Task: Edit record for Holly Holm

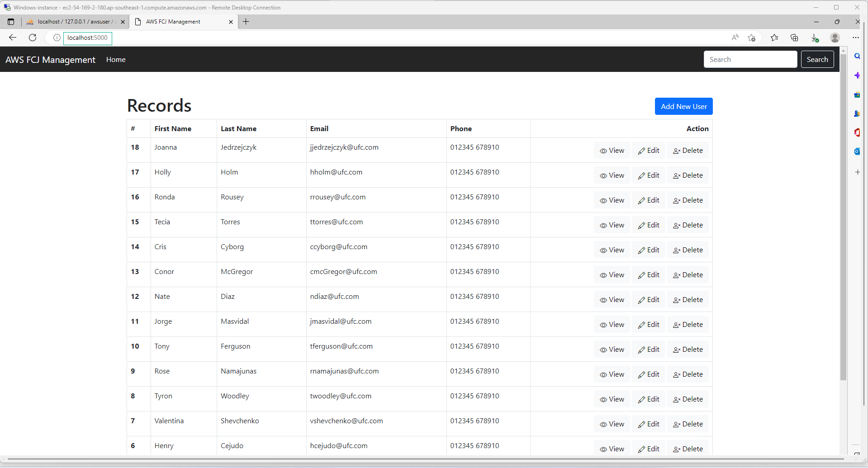Action: click(648, 175)
